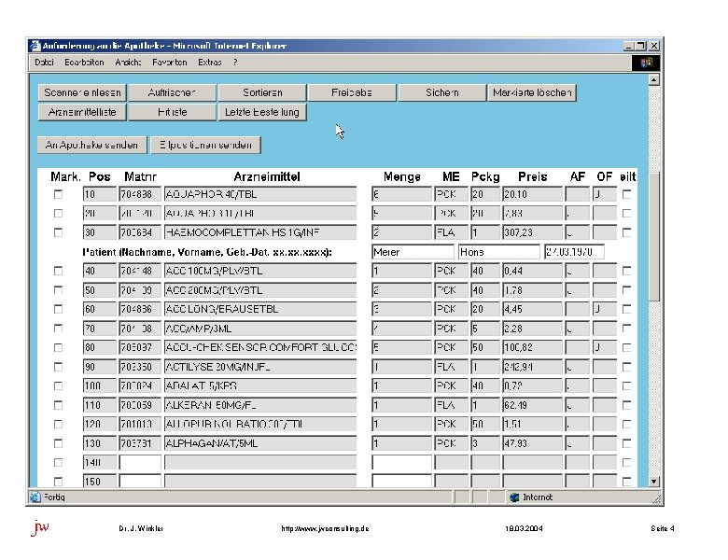Click the Arzneimittel column header

[267, 177]
